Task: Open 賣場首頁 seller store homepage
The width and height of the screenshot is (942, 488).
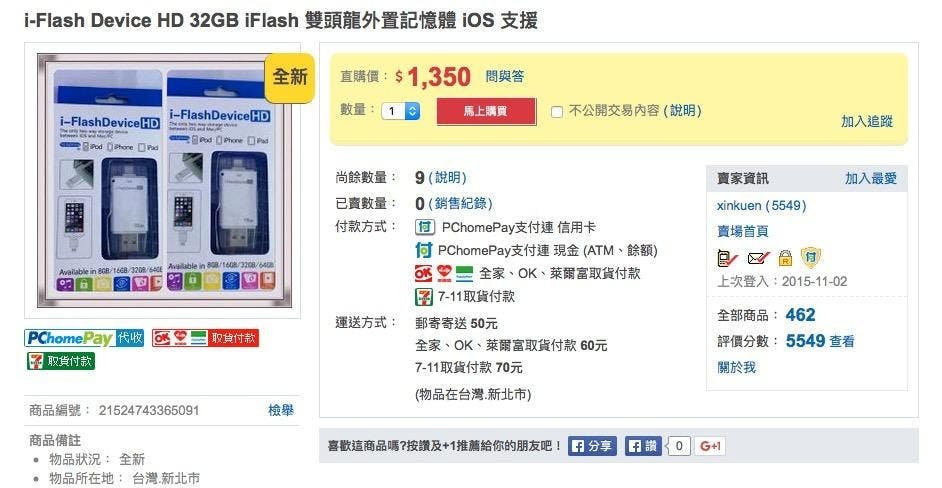Action: click(x=743, y=231)
